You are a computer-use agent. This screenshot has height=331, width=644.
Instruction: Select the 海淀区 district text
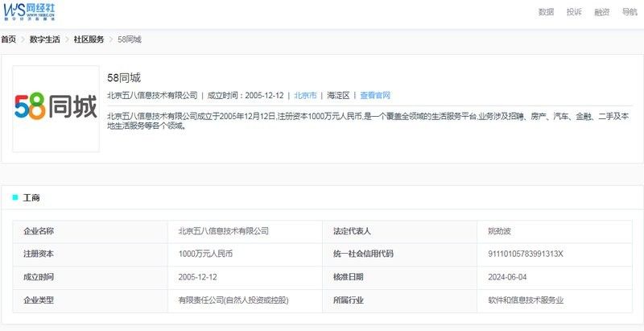tap(338, 96)
